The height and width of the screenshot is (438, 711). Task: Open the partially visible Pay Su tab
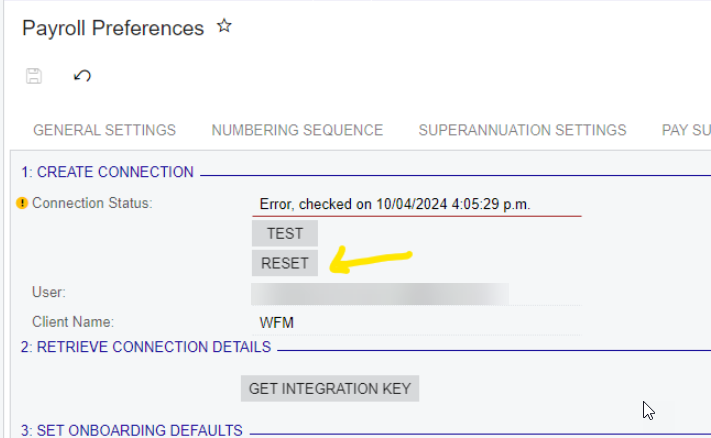click(686, 130)
